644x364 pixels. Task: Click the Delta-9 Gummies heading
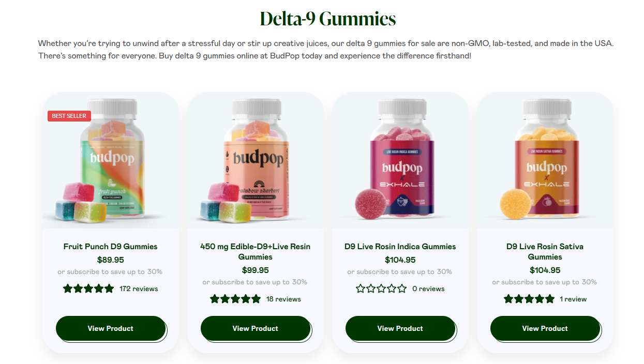(x=328, y=19)
